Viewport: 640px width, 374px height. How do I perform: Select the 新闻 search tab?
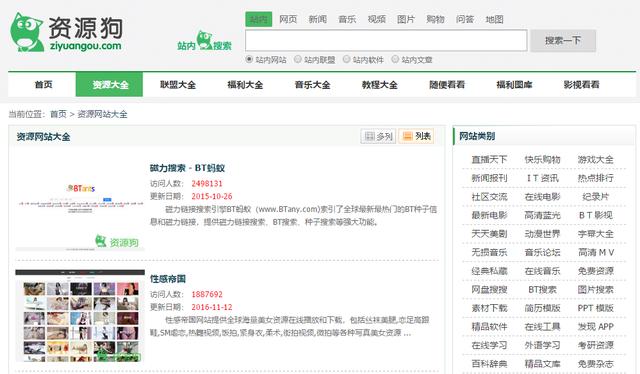pos(318,19)
